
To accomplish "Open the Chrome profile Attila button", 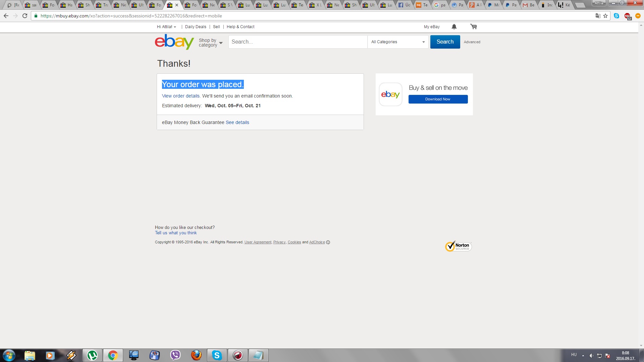I will tap(599, 3).
